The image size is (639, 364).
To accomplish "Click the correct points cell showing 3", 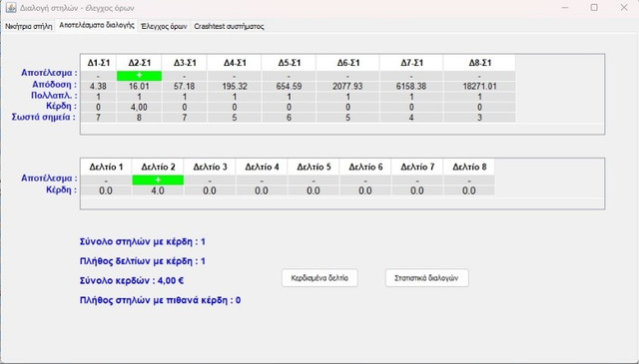I will pos(479,118).
